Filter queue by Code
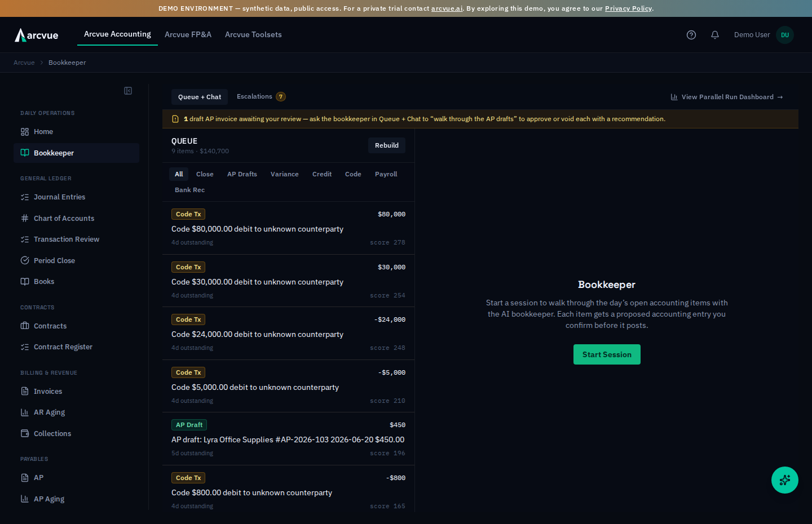This screenshot has height=524, width=812. tap(353, 174)
